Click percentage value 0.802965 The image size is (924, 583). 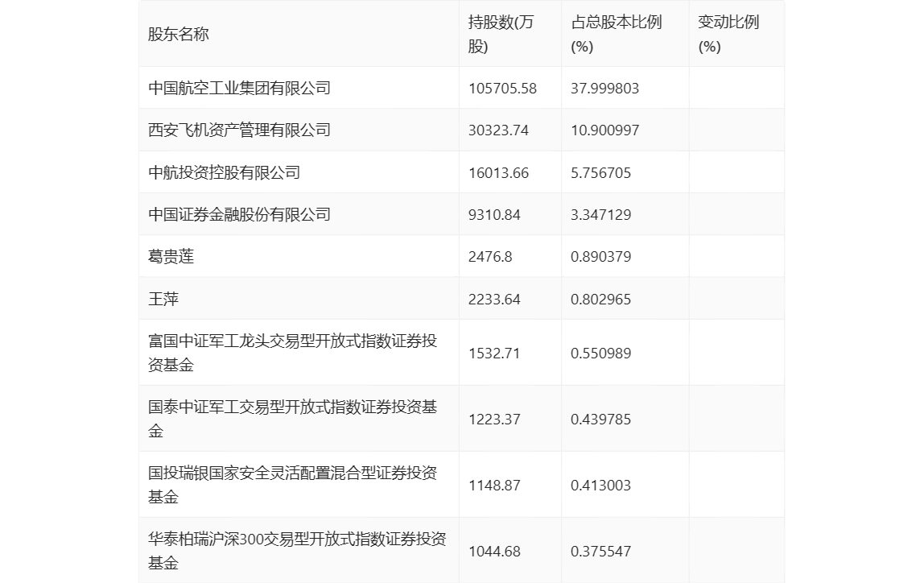600,300
